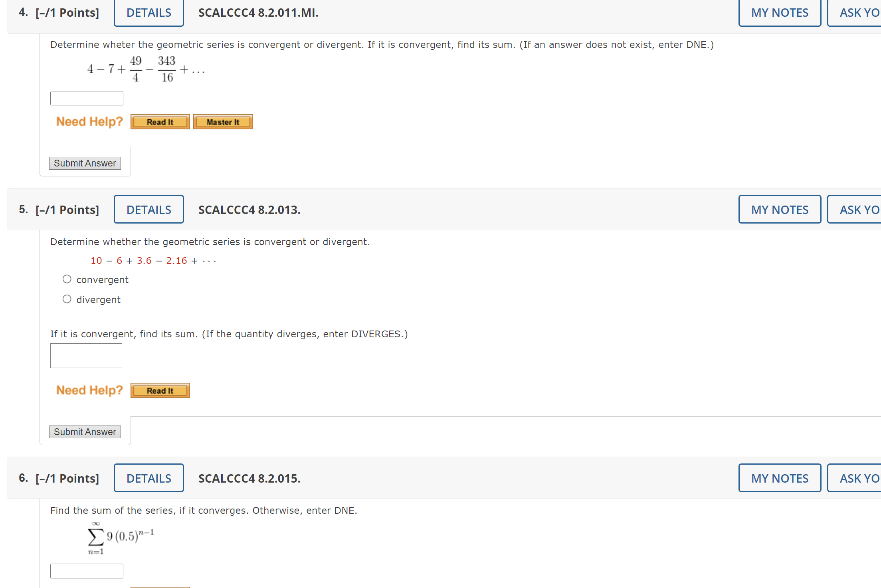Click Read It button in question 5

pyautogui.click(x=160, y=391)
